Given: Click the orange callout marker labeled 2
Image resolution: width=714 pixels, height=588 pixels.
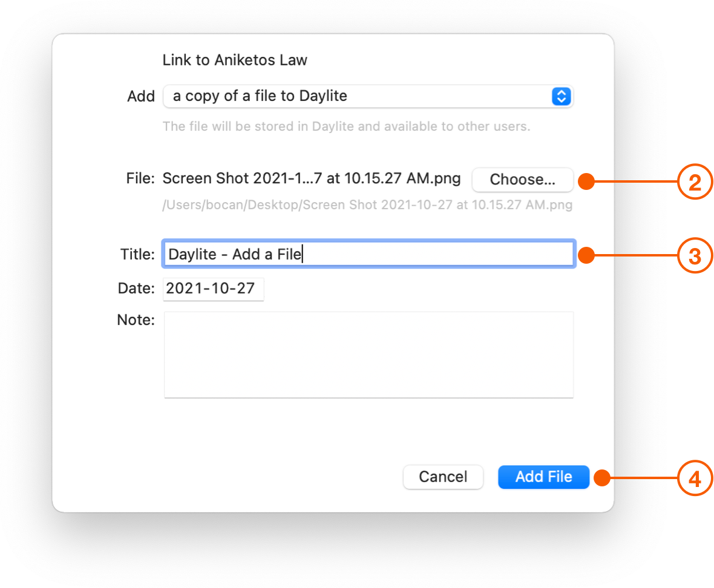Looking at the screenshot, I should click(x=695, y=180).
